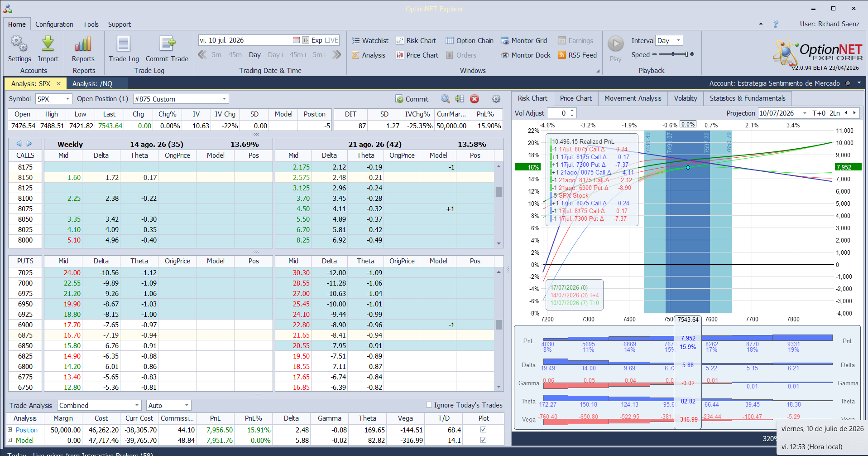
Task: Click the Exp button in date box
Action: coord(317,40)
